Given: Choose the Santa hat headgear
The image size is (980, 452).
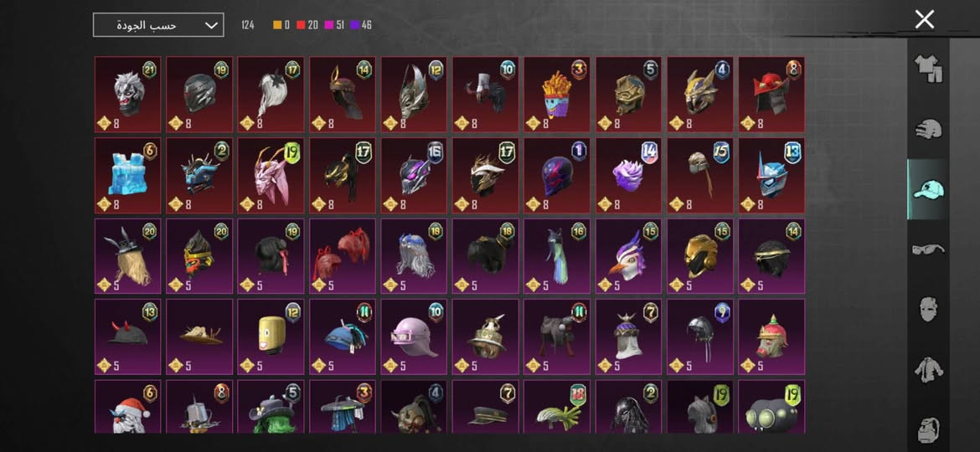Looking at the screenshot, I should click(127, 407).
